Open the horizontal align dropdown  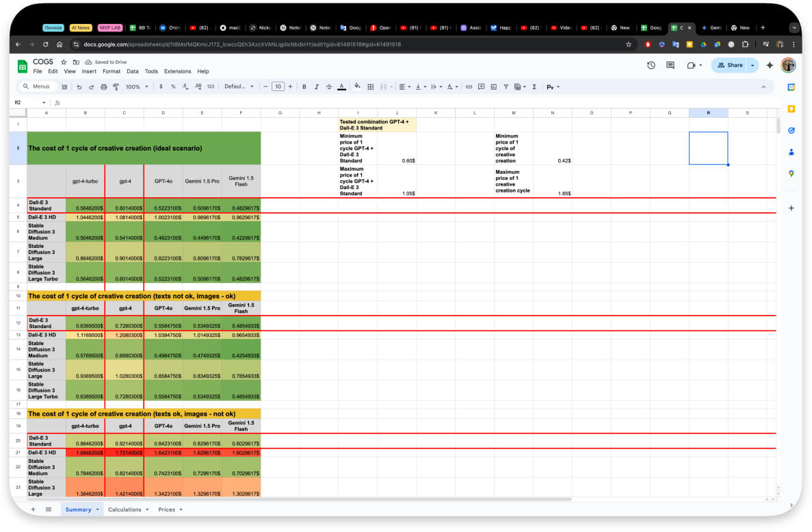click(x=404, y=87)
